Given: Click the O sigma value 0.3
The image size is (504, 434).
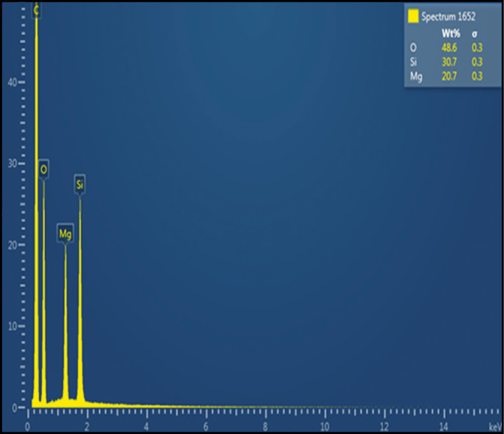Looking at the screenshot, I should (x=477, y=47).
